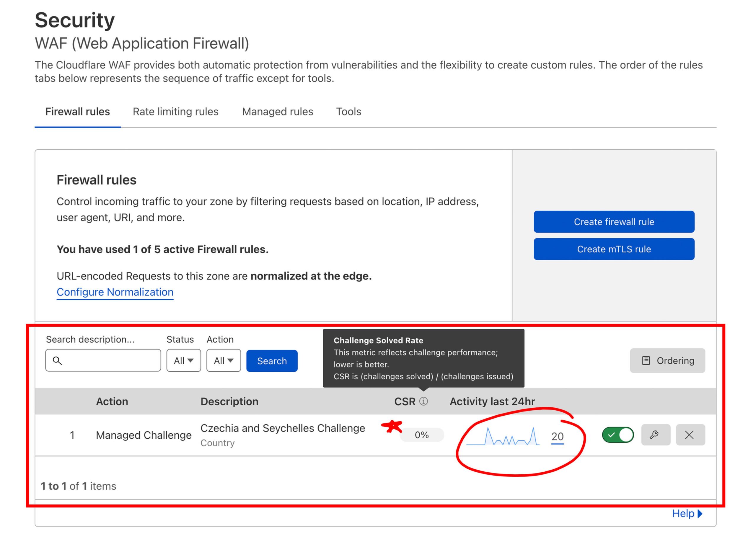Open the Help link
Screen dimensions: 756x552
point(687,513)
